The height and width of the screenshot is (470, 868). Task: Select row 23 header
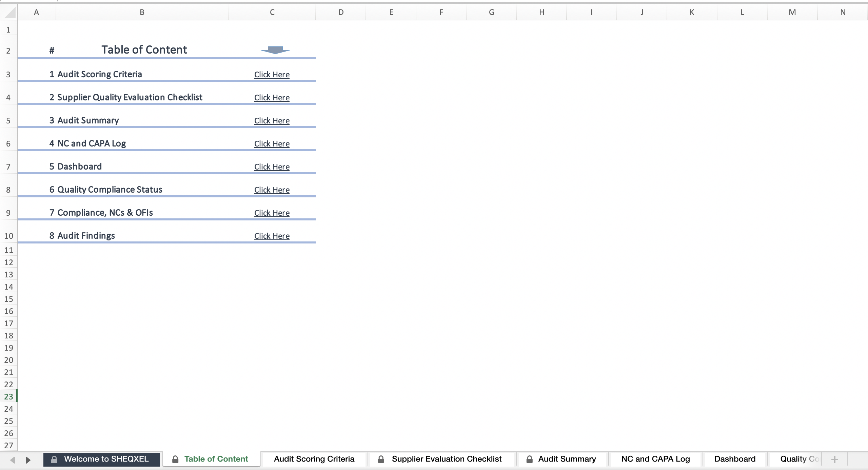point(8,396)
